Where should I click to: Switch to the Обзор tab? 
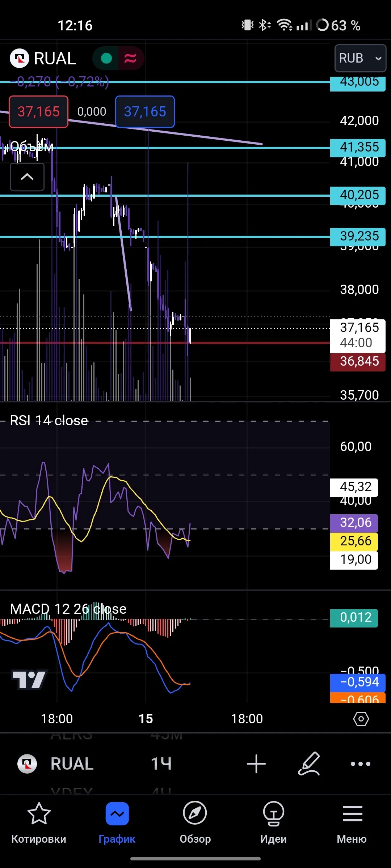(195, 822)
